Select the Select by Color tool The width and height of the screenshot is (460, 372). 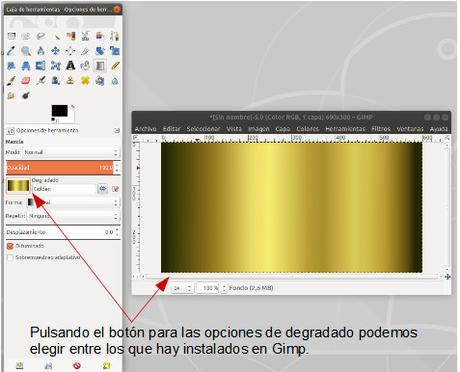coord(70,36)
